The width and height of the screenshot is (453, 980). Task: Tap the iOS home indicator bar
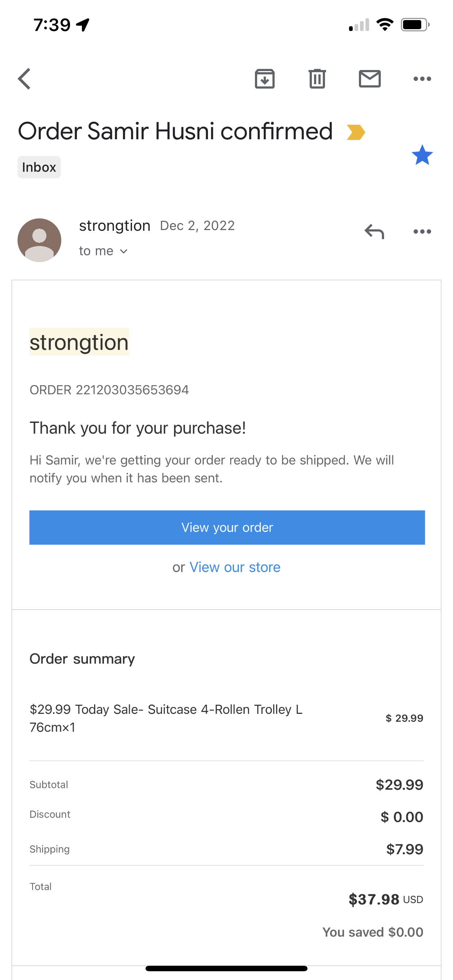coord(226,968)
